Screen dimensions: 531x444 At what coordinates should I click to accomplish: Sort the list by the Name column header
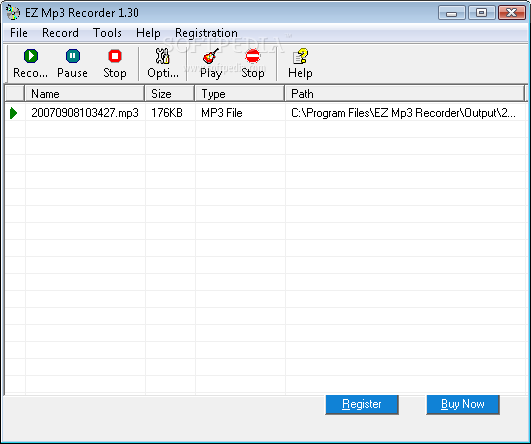click(x=85, y=93)
